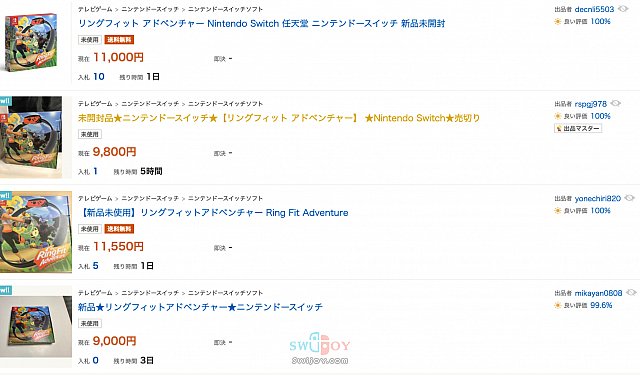Open seller profile mikayan0808
Screen dimensions: 640x376
[x=598, y=293]
